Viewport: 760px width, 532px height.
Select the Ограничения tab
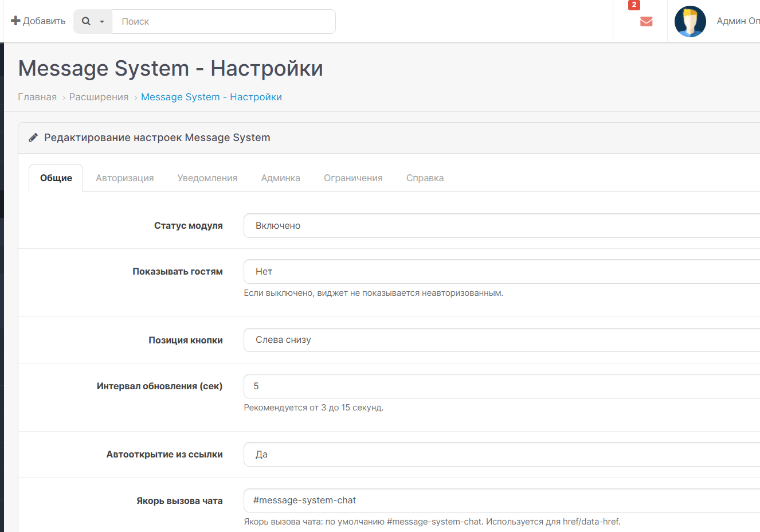[353, 178]
